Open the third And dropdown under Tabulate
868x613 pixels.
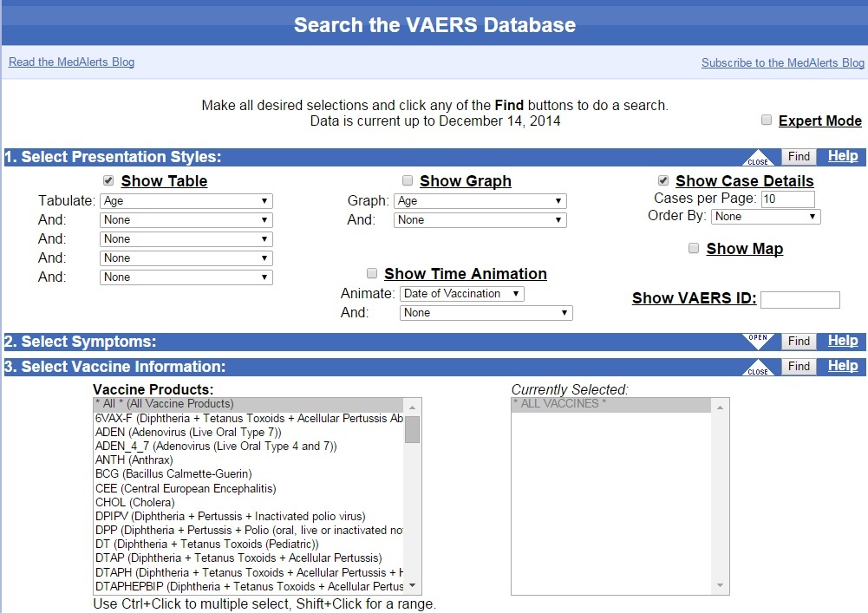tap(186, 258)
